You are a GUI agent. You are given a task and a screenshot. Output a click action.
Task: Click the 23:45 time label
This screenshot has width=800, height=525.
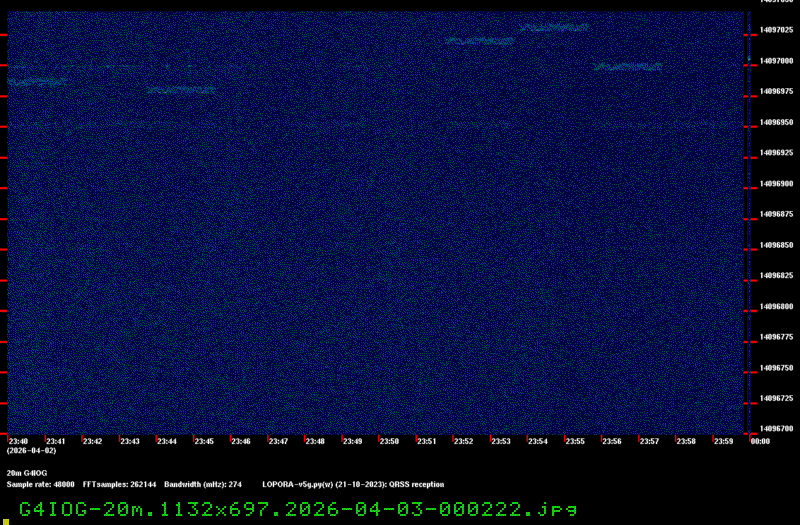coord(204,441)
